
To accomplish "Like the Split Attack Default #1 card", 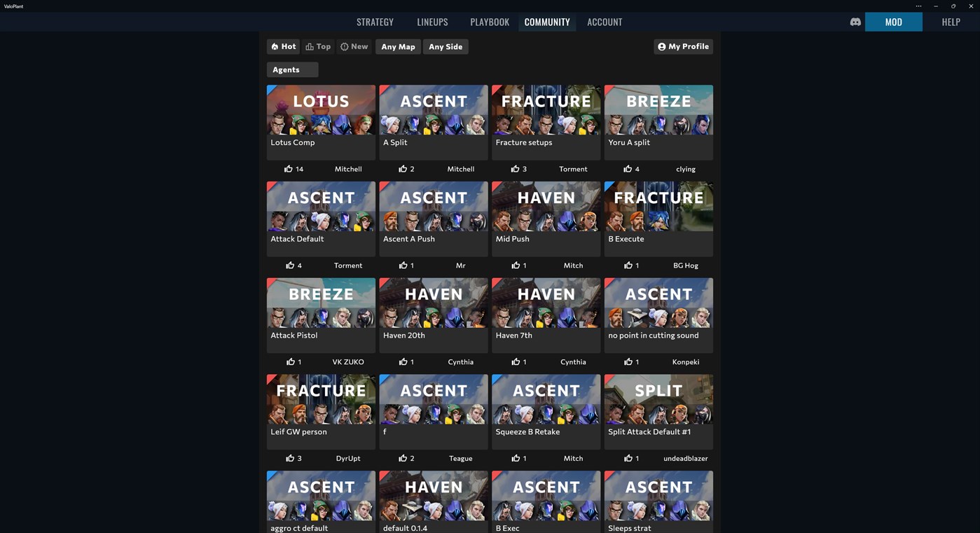I will [x=628, y=458].
